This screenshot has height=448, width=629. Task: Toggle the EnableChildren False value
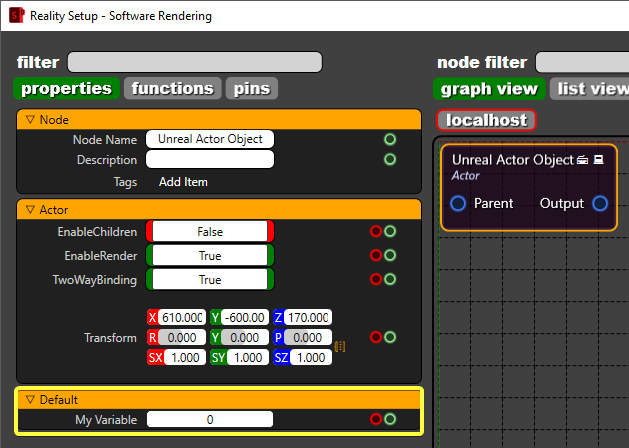point(210,231)
